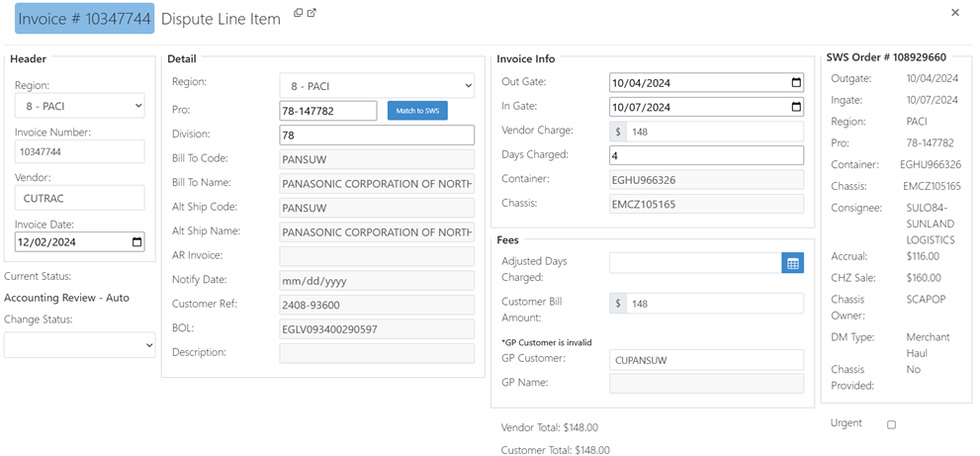Check the Urgent checkbox
980x456 pixels.
pos(891,424)
